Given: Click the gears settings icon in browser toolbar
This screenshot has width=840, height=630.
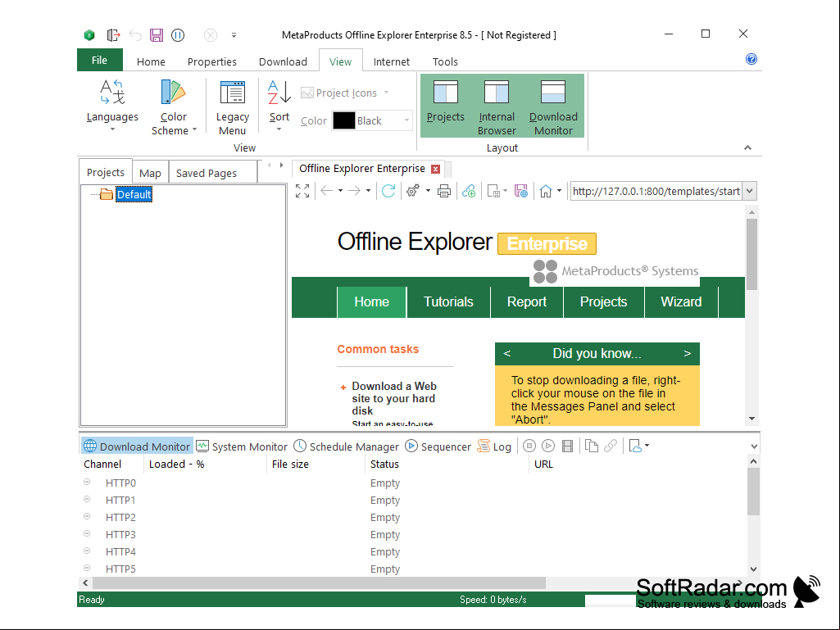Looking at the screenshot, I should [x=413, y=191].
